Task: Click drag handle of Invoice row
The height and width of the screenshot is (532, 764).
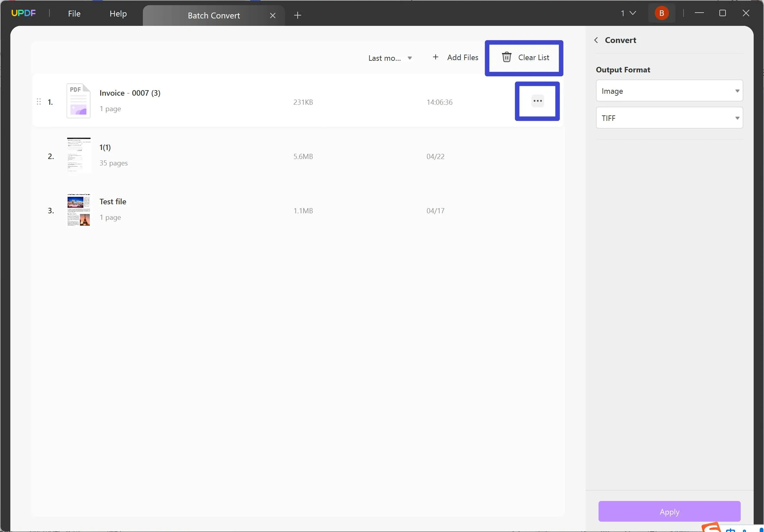Action: pyautogui.click(x=39, y=101)
